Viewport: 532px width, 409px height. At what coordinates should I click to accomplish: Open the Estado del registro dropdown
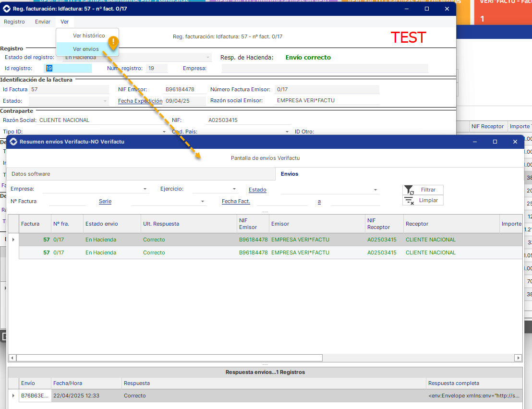207,57
